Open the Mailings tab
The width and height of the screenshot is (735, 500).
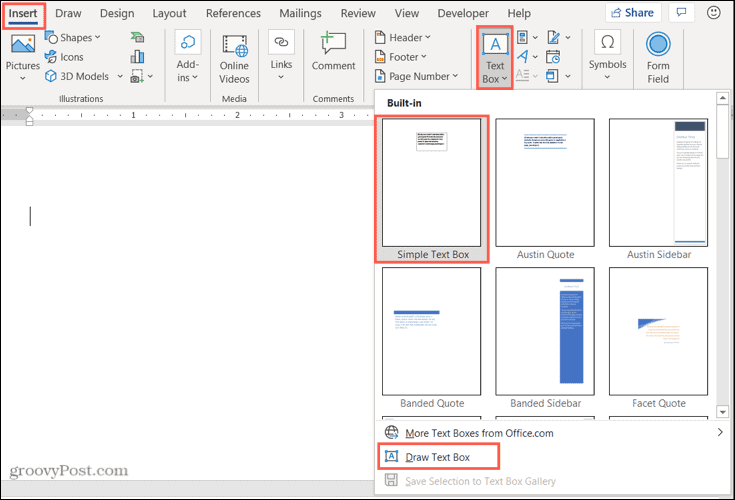[x=300, y=14]
